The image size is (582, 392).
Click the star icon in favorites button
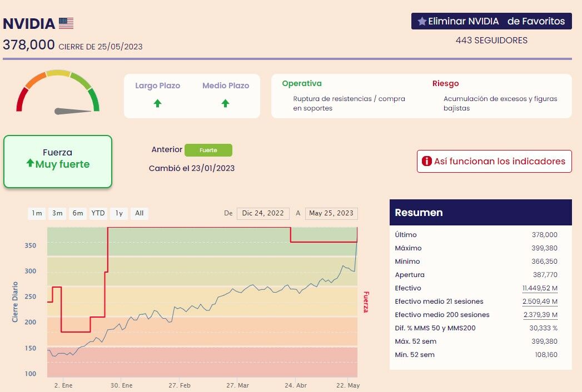point(422,21)
